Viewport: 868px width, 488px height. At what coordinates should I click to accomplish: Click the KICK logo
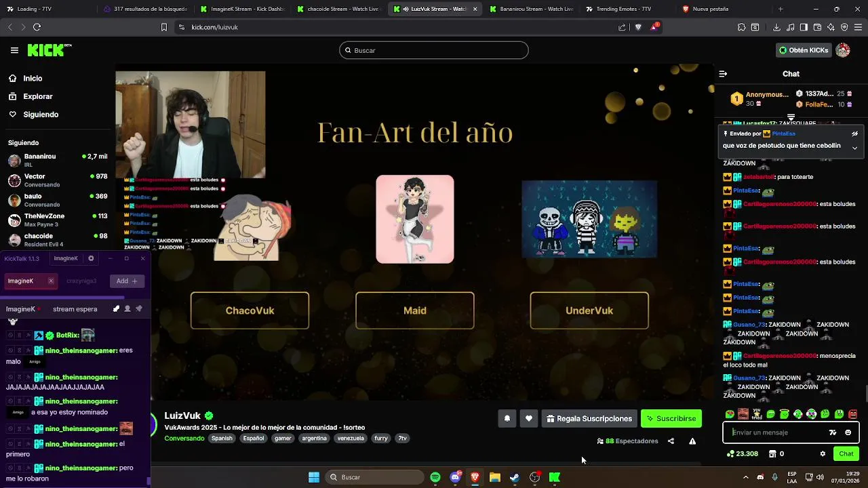48,50
